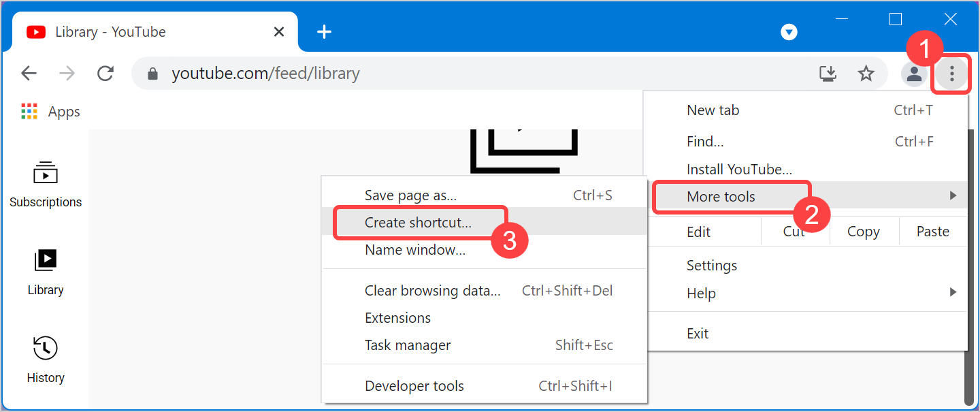The width and height of the screenshot is (980, 412).
Task: Click the install app icon in address bar
Action: [828, 74]
